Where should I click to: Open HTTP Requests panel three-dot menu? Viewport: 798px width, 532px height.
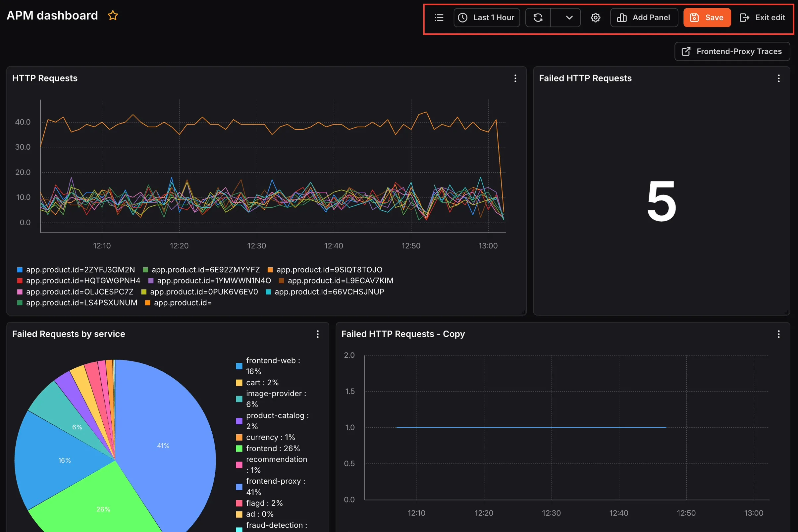coord(515,79)
